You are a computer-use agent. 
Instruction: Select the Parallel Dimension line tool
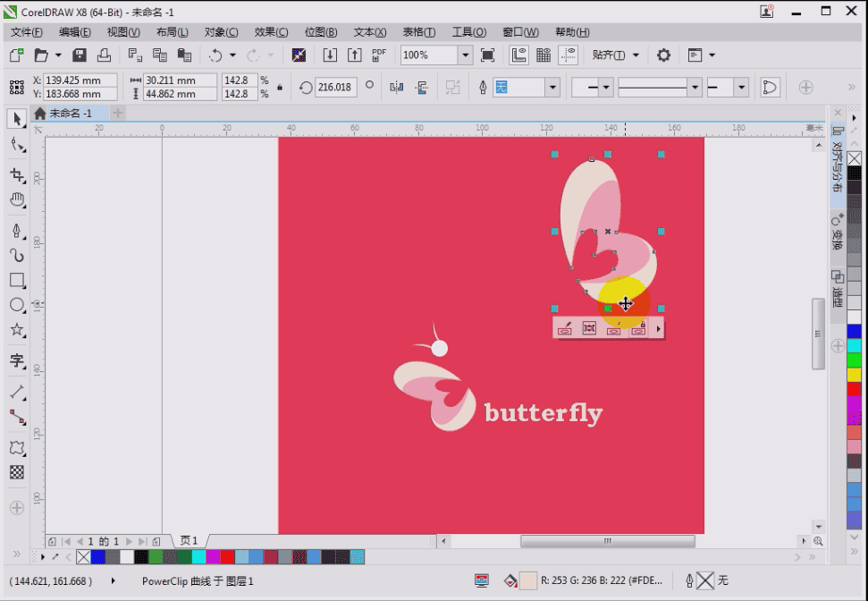coord(17,393)
